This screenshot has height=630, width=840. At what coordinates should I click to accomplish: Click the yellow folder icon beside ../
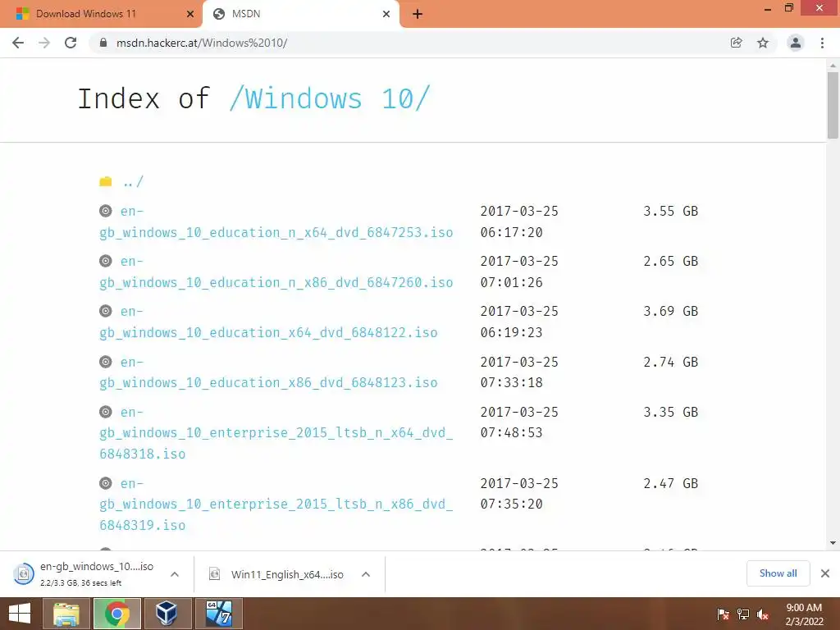click(106, 181)
